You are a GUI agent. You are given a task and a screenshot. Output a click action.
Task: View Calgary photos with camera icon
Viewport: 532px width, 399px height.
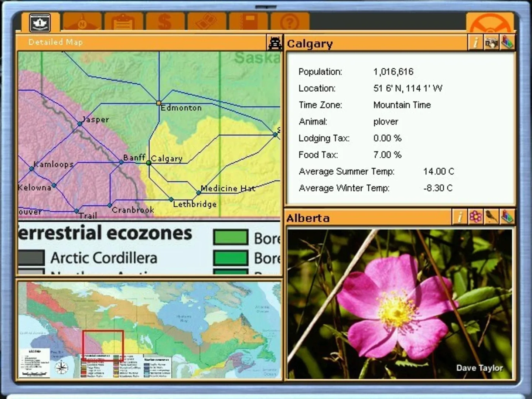pyautogui.click(x=491, y=43)
